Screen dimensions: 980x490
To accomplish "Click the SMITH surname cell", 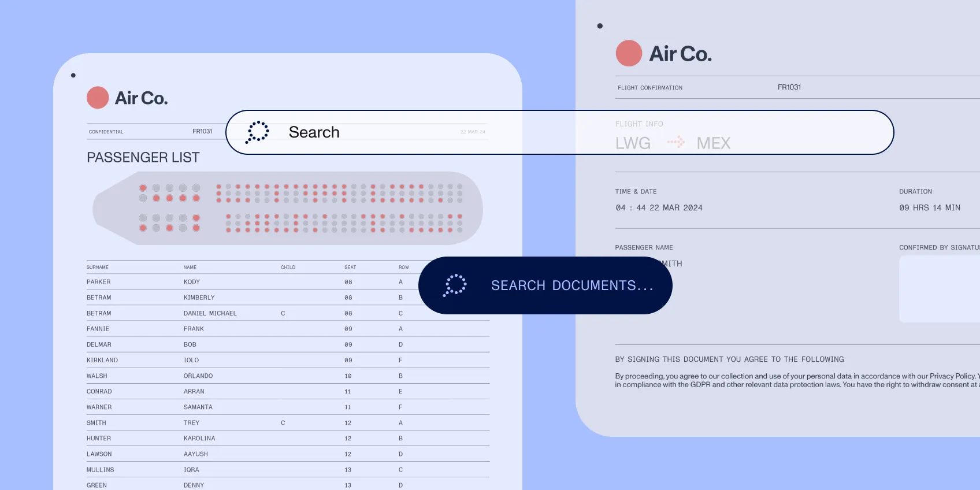I will (96, 423).
